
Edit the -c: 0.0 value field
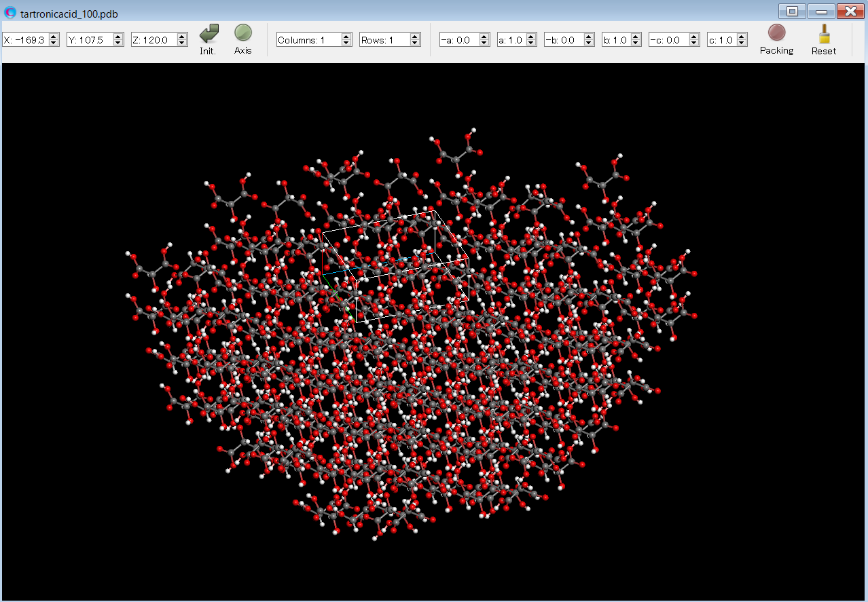tap(669, 39)
